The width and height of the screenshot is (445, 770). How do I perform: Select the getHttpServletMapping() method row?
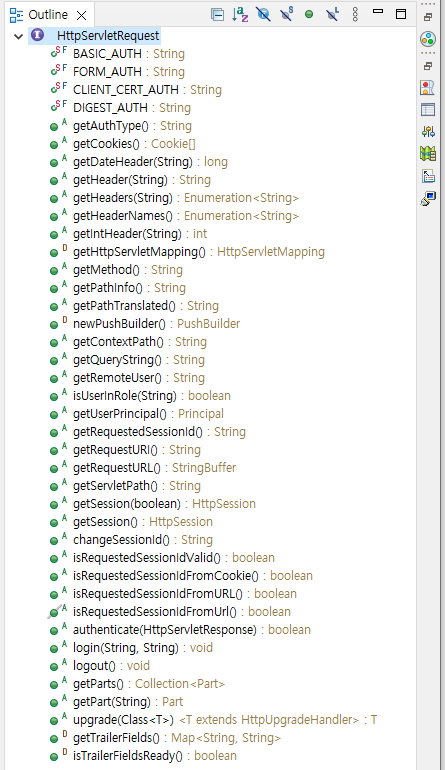pos(188,252)
